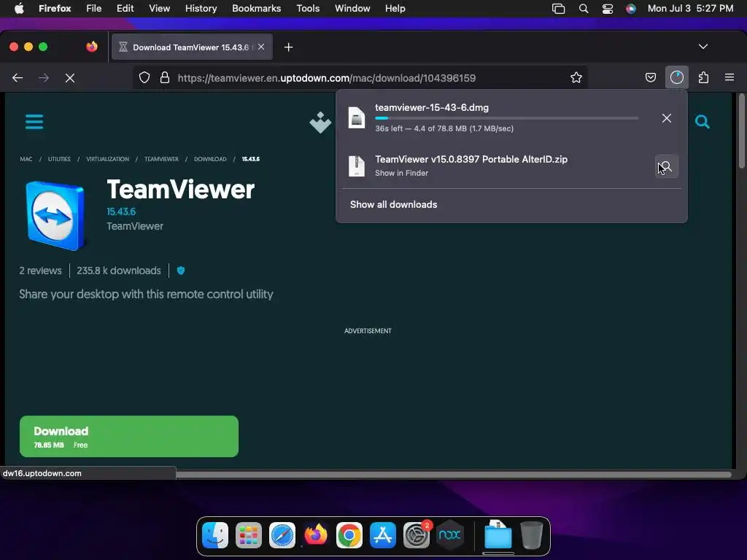Image resolution: width=747 pixels, height=560 pixels.
Task: Go to TEAMVIEWER breadcrumb
Action: (161, 159)
